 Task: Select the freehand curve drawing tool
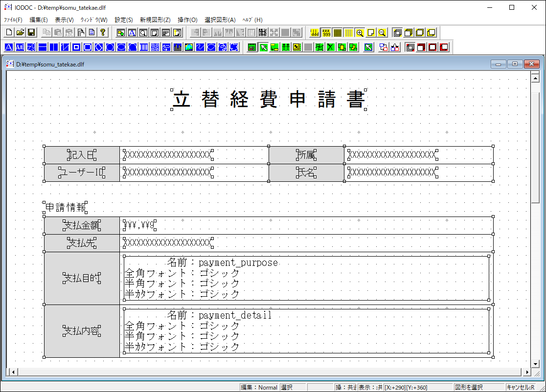point(200,47)
